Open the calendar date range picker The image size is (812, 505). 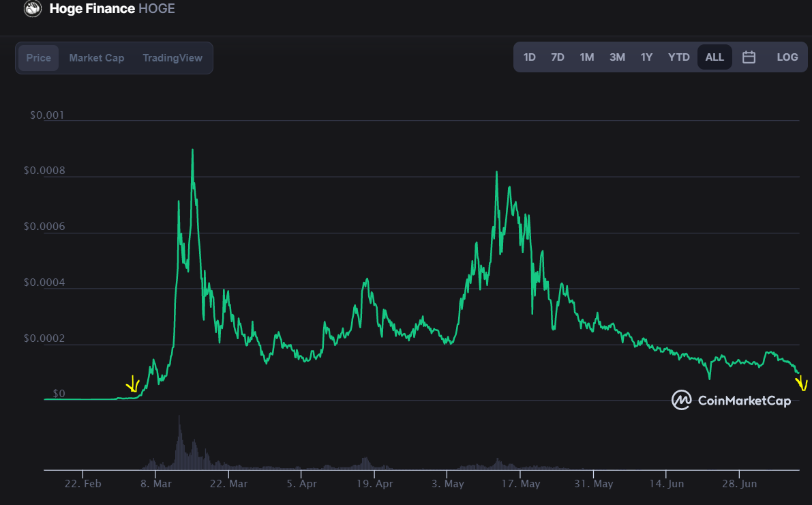pos(749,57)
